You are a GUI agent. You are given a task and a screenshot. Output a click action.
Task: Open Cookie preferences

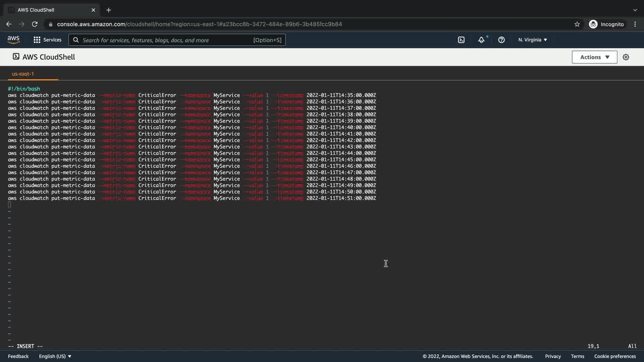click(615, 356)
